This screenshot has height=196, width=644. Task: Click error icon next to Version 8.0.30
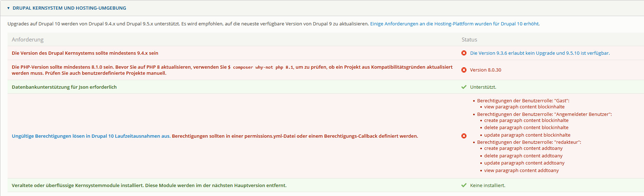coord(464,70)
